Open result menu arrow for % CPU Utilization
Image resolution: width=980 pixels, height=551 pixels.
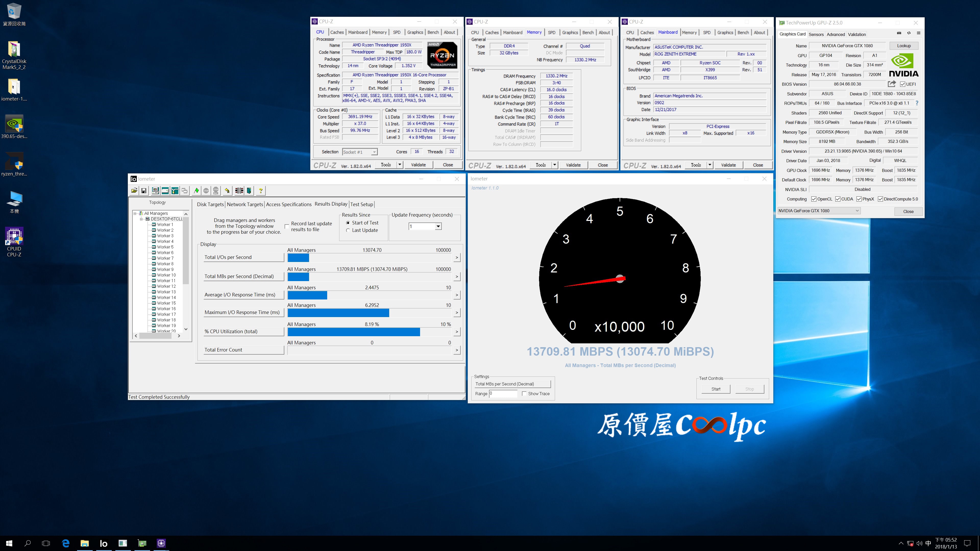[x=457, y=332]
